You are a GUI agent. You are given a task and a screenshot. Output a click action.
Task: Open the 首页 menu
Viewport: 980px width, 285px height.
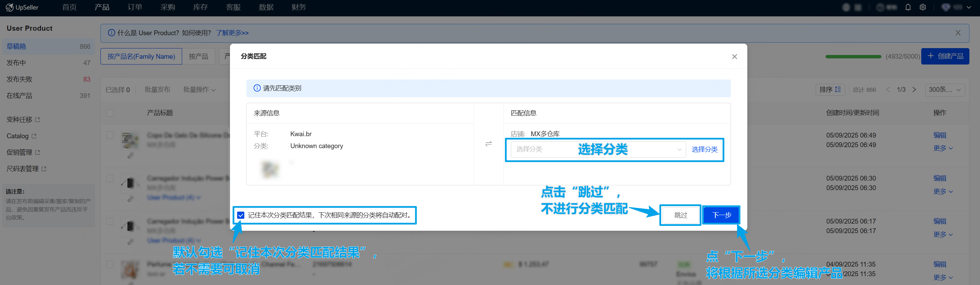pos(69,7)
